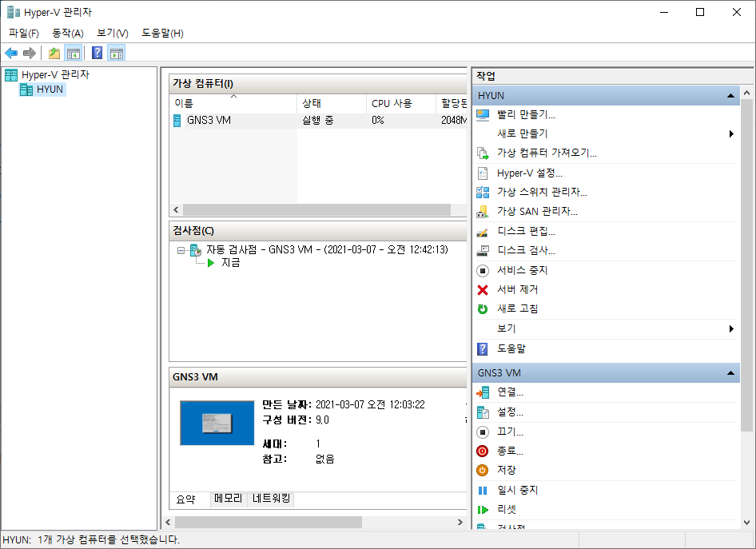Click the Help question mark toolbar icon

point(97,53)
